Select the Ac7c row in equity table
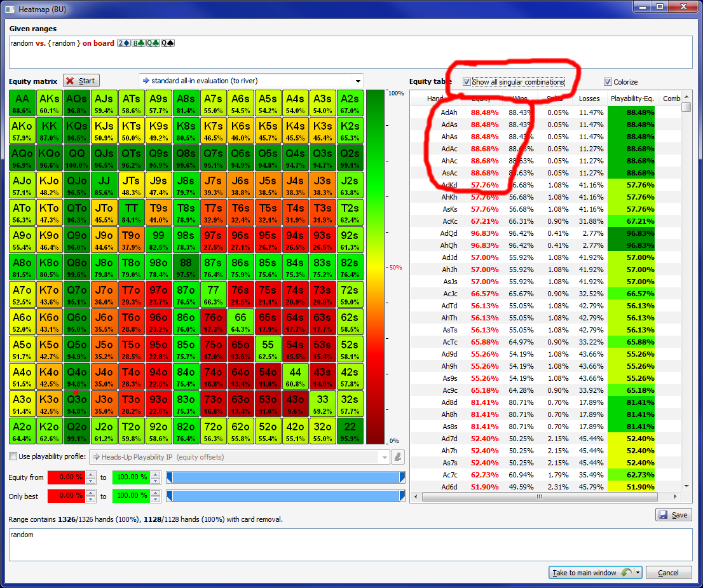The height and width of the screenshot is (588, 703). (x=545, y=475)
